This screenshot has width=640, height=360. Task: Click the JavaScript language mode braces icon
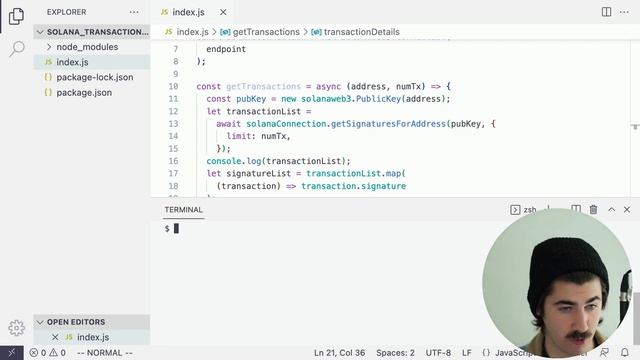486,353
